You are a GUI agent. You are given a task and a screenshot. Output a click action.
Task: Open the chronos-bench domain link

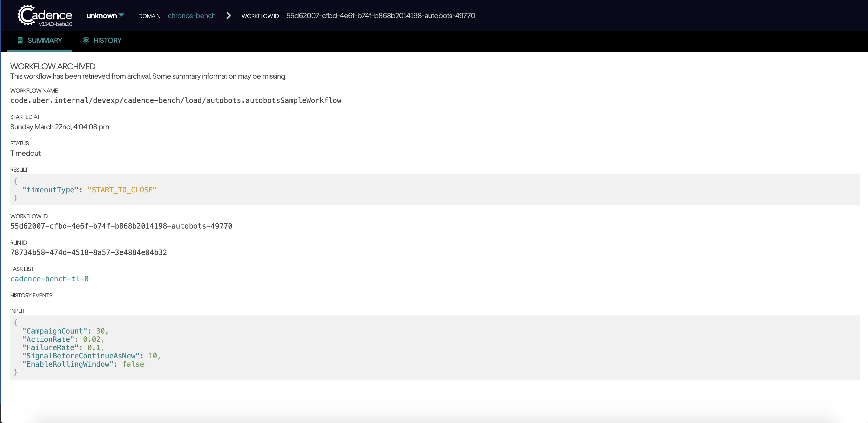(x=191, y=16)
